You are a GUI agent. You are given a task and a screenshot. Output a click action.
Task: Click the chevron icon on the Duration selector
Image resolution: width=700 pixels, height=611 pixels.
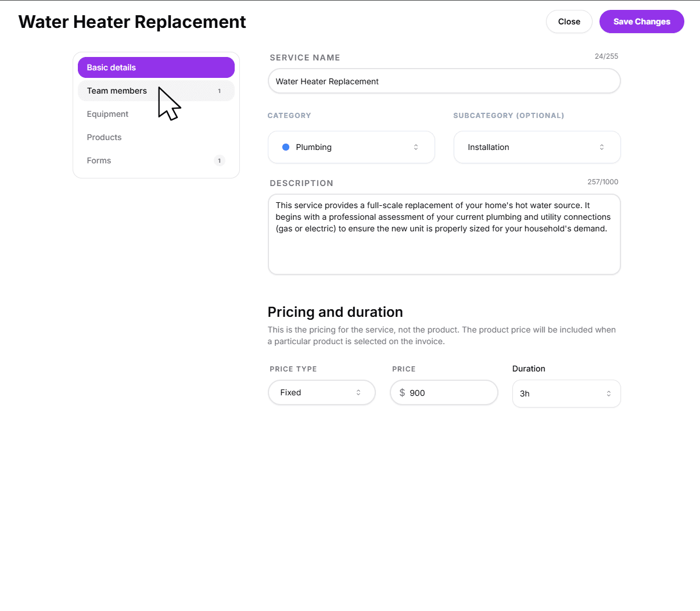[x=608, y=394]
